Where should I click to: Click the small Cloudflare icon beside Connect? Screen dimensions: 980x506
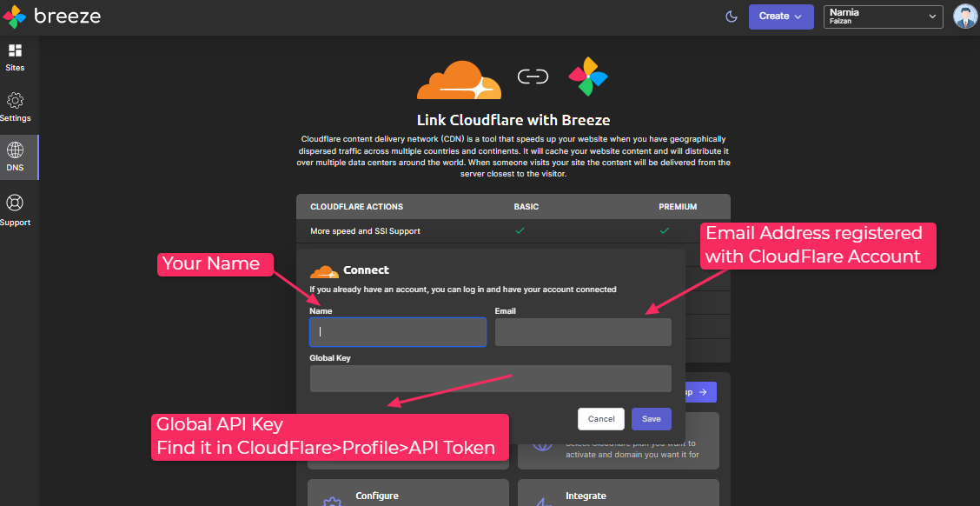(x=324, y=271)
